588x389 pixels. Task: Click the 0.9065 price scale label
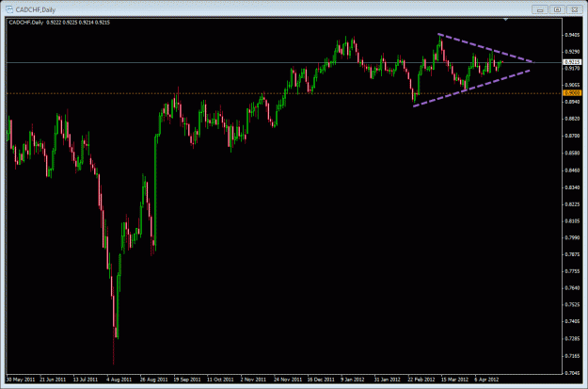572,85
